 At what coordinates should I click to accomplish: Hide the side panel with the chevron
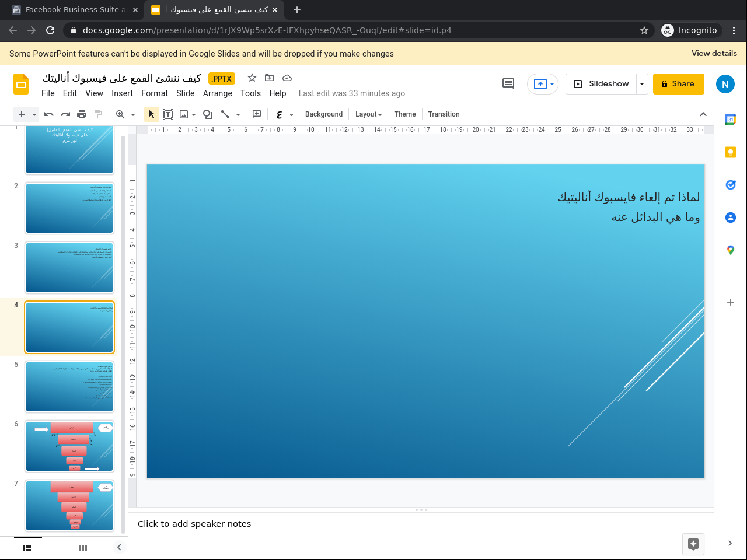pyautogui.click(x=730, y=543)
